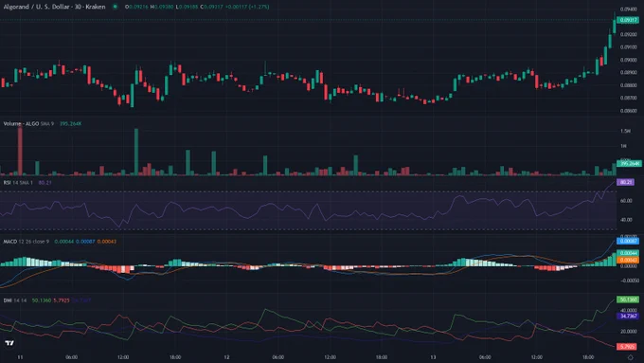Click the TradingView logo in the DMI pane
Viewport: 644px width, 363px height.
point(9,343)
